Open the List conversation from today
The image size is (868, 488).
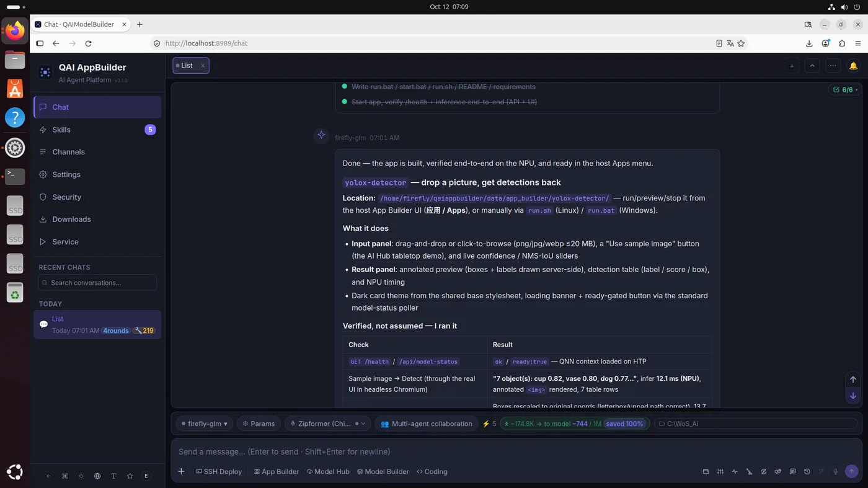coord(97,324)
